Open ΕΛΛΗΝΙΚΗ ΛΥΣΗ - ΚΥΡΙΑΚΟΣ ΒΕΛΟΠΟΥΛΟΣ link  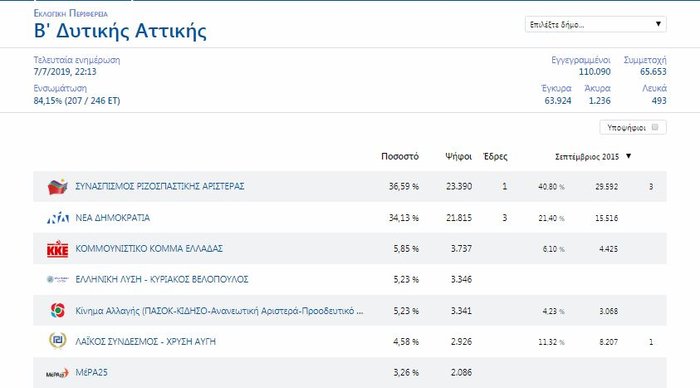pyautogui.click(x=162, y=280)
